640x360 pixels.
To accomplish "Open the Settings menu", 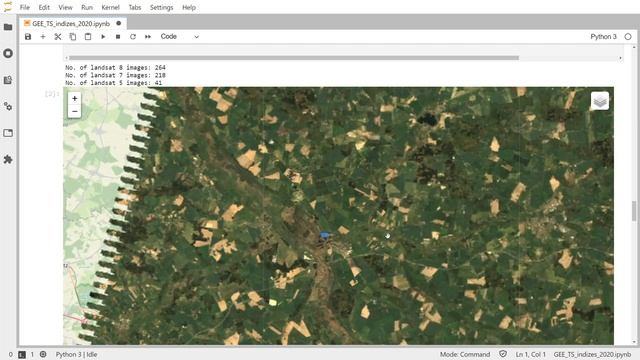I will click(162, 7).
